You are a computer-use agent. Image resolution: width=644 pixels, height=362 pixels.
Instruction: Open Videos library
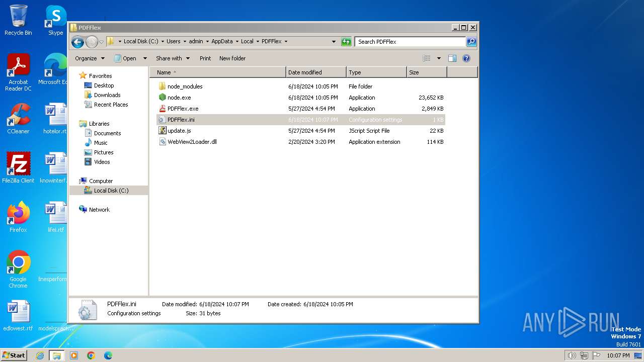(x=102, y=162)
